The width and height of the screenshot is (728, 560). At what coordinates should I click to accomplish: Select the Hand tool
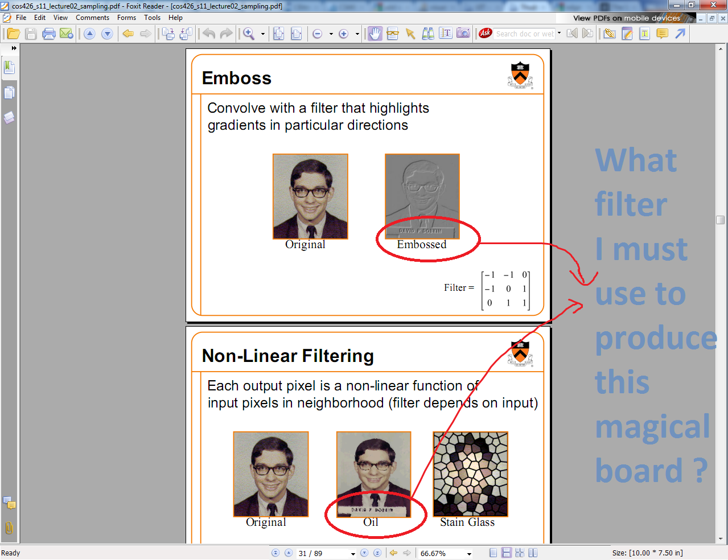click(x=375, y=34)
